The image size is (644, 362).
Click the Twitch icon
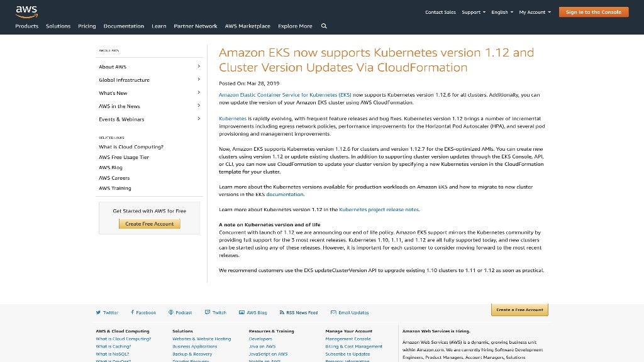click(x=208, y=312)
